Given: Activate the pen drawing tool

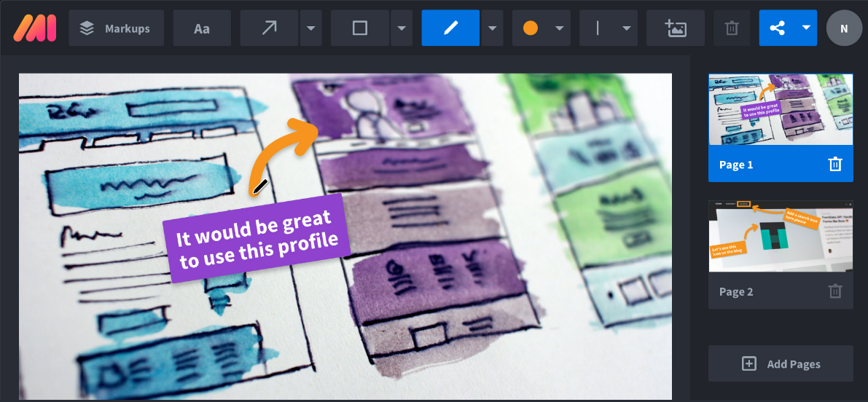Looking at the screenshot, I should point(450,28).
